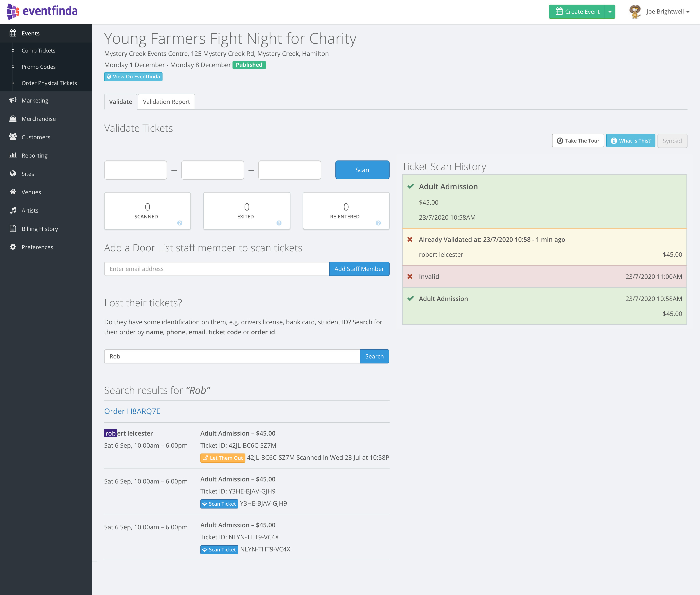Click Scan Ticket for Y3HE-BJAV-GJH9
The height and width of the screenshot is (595, 700).
(219, 504)
